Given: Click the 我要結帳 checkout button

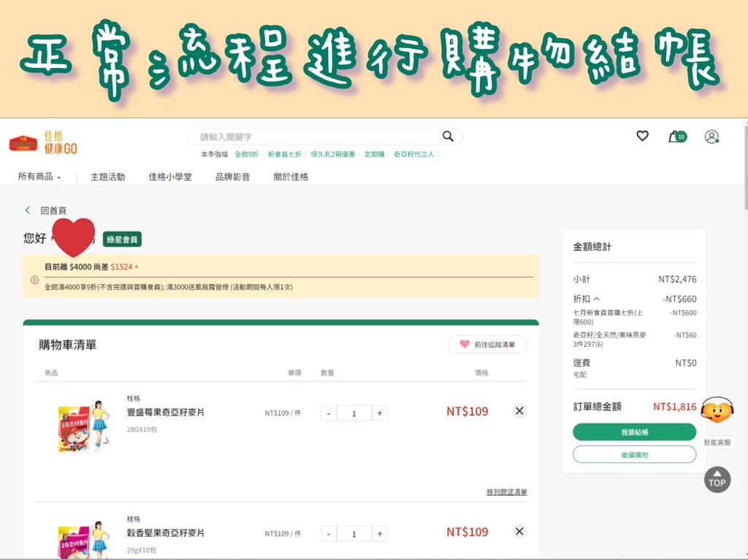Looking at the screenshot, I should point(634,432).
